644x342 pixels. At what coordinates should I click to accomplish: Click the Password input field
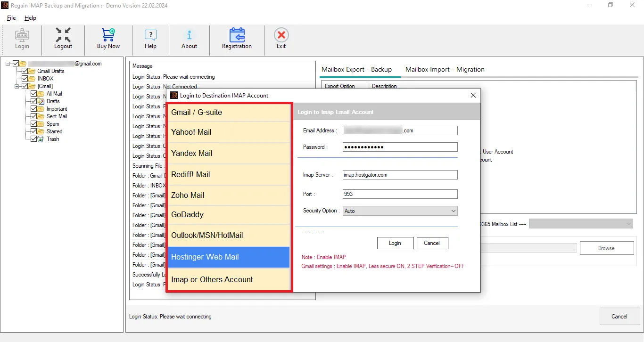400,147
